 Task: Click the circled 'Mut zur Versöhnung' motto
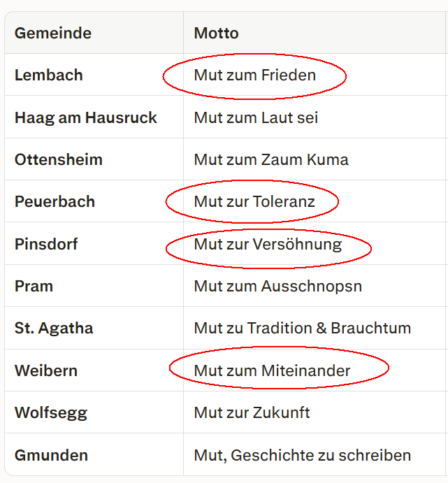click(x=268, y=244)
